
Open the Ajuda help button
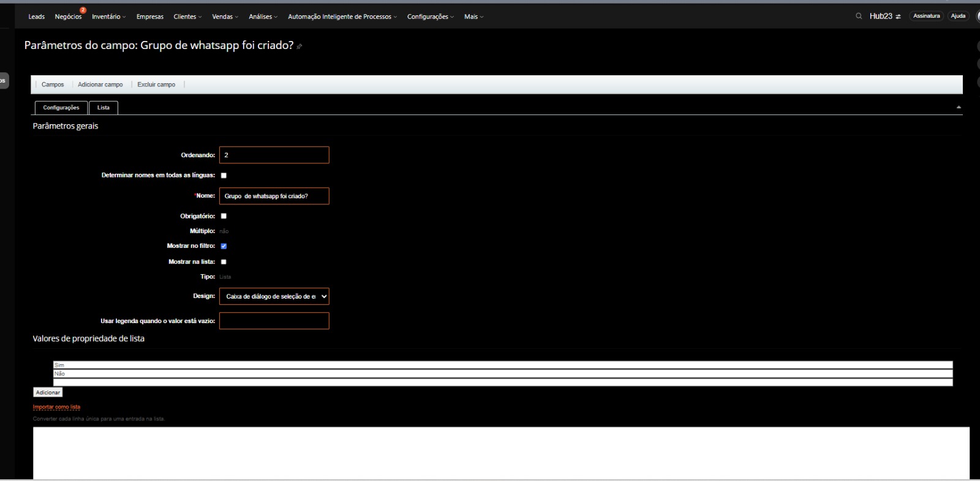pos(958,16)
